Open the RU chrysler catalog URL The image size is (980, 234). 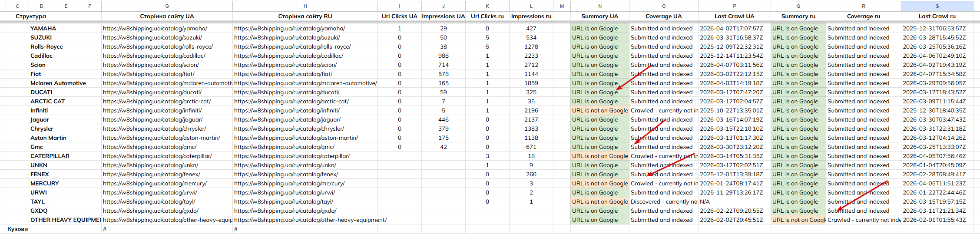[x=289, y=129]
